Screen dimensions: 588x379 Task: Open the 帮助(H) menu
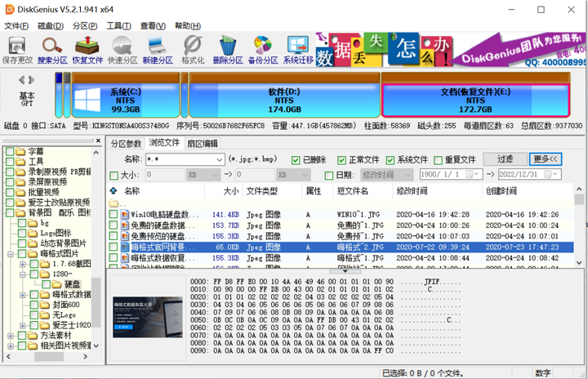tap(188, 26)
